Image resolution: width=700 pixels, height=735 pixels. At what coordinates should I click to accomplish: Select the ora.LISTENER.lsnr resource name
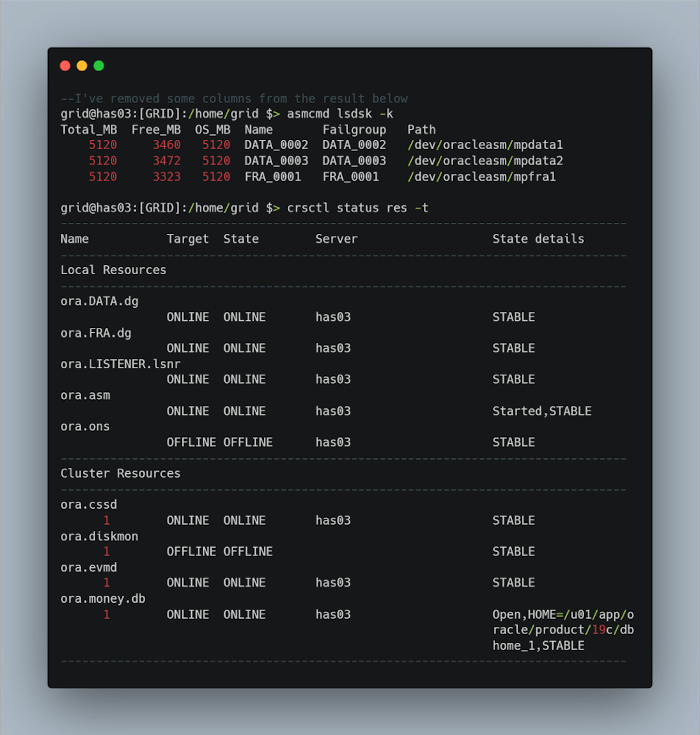click(121, 364)
